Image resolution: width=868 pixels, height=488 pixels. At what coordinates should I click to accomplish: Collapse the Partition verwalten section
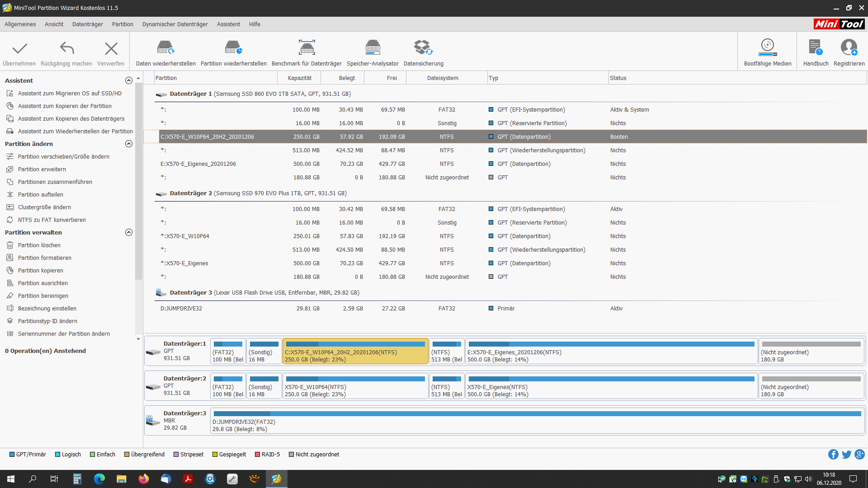pos(129,232)
